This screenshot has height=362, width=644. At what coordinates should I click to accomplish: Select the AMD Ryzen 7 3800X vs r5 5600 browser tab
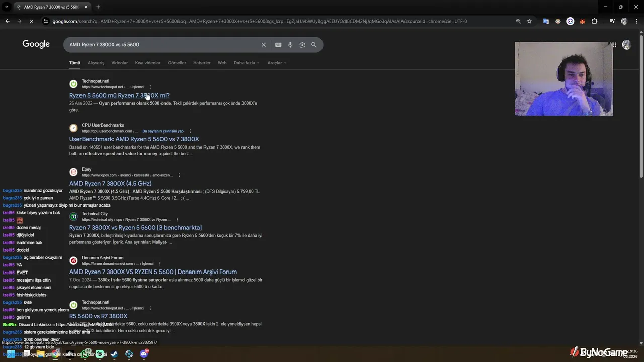tap(52, 7)
